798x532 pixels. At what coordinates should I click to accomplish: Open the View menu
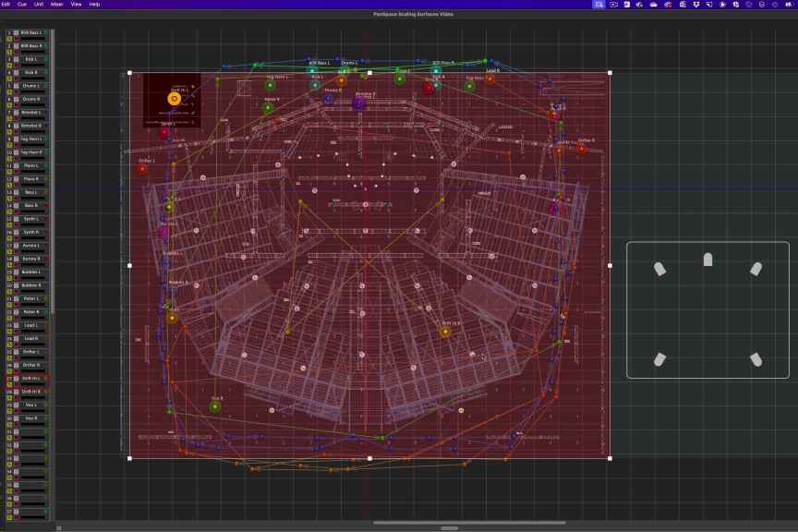[76, 4]
